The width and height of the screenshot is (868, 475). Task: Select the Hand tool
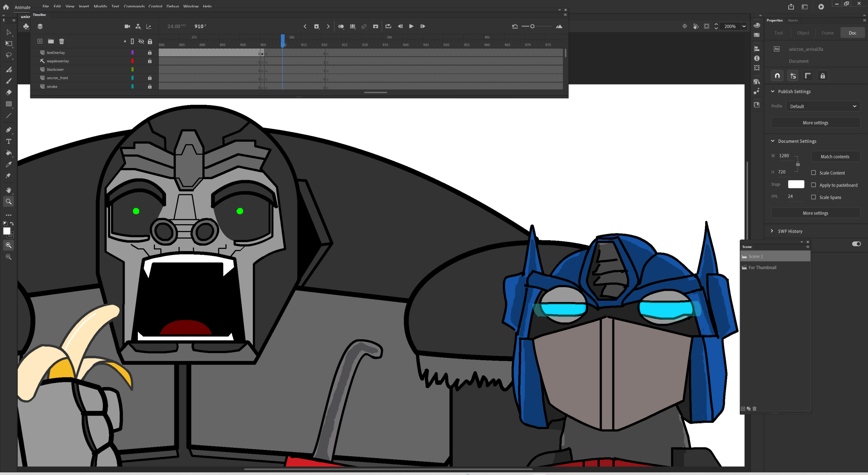(x=9, y=190)
